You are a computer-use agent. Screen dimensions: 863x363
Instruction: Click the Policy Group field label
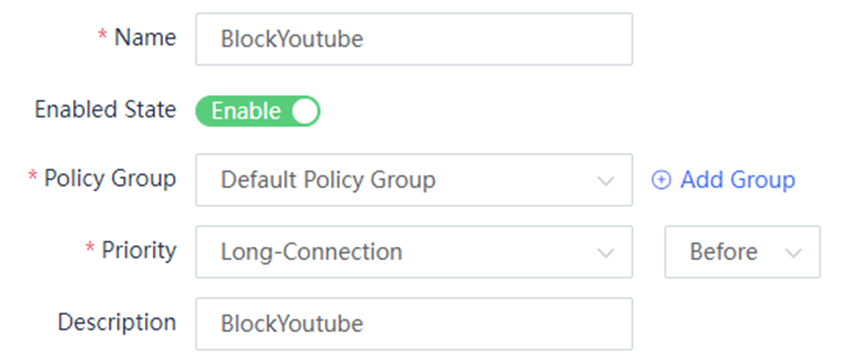[110, 179]
